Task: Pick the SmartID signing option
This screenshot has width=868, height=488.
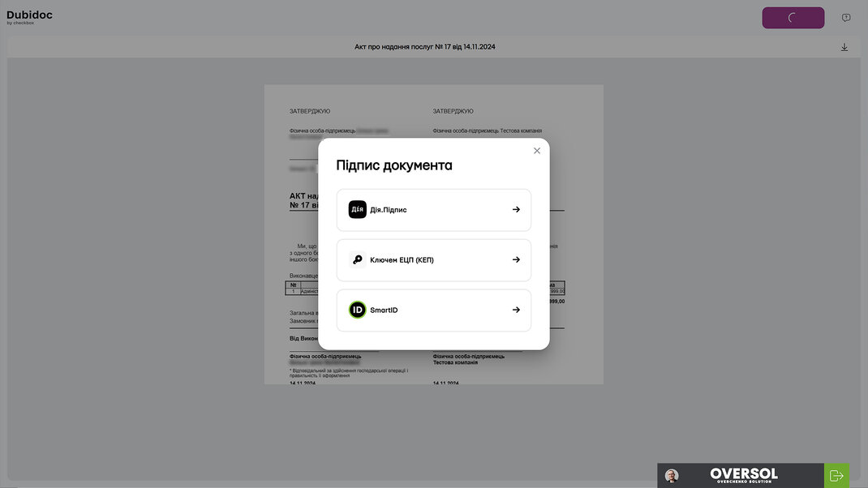Action: 433,310
